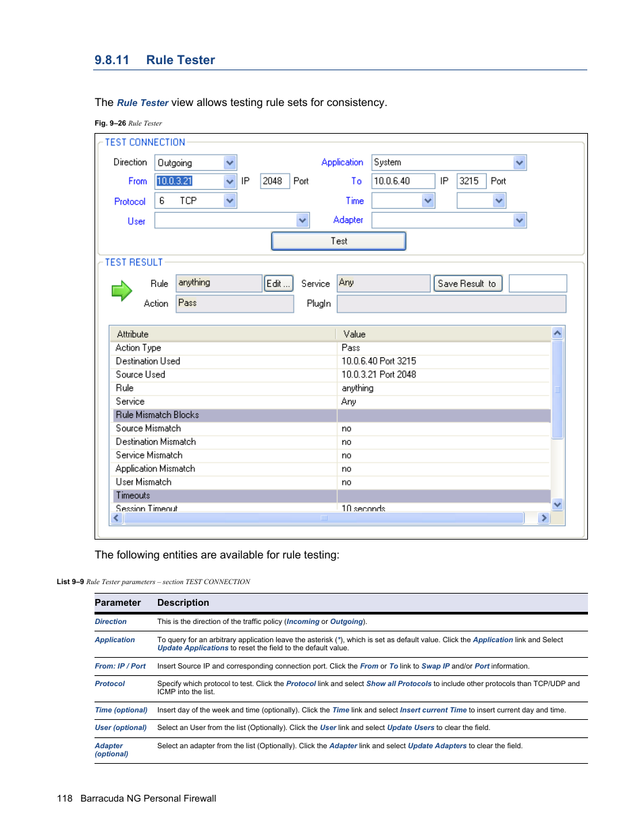Click the Update Applications link in description
644x834 pixels.
coord(193,648)
